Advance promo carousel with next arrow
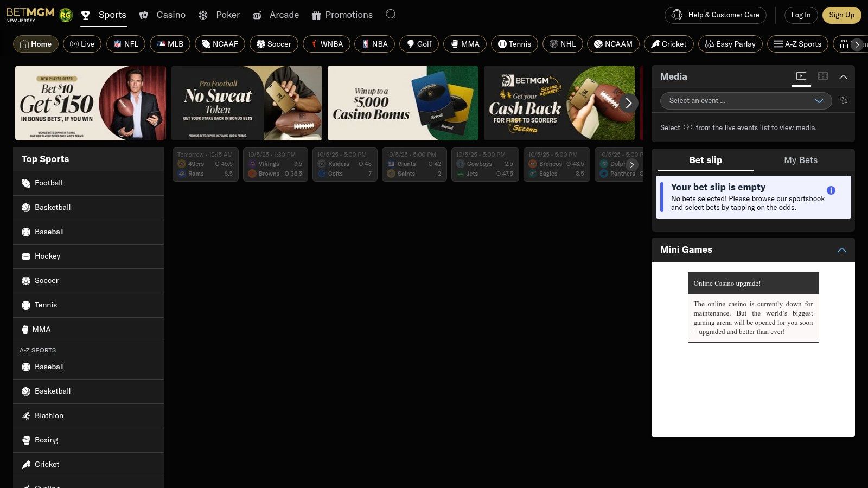The height and width of the screenshot is (488, 868). 628,103
